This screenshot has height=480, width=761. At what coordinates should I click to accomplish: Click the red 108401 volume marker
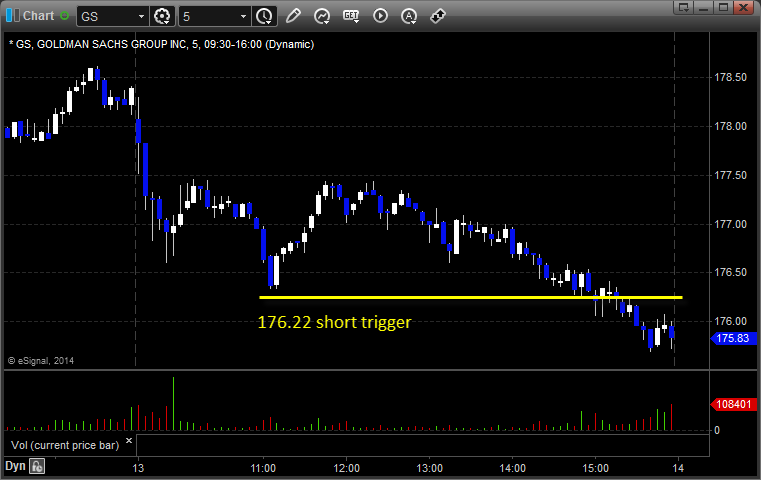point(733,404)
